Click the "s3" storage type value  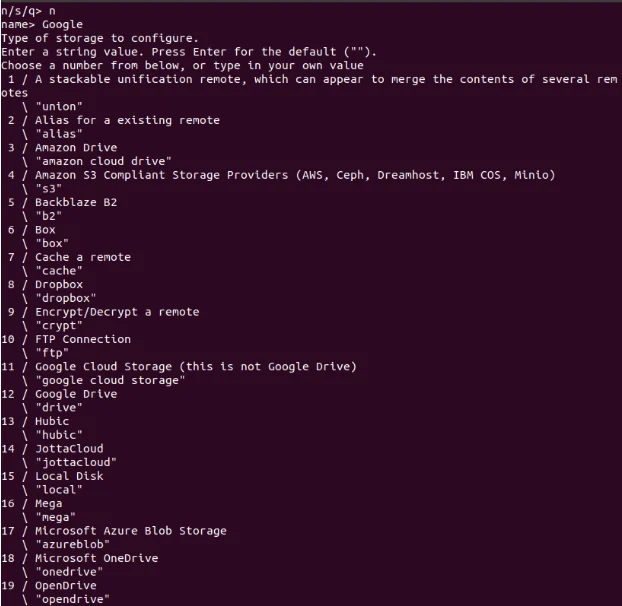[x=48, y=189]
